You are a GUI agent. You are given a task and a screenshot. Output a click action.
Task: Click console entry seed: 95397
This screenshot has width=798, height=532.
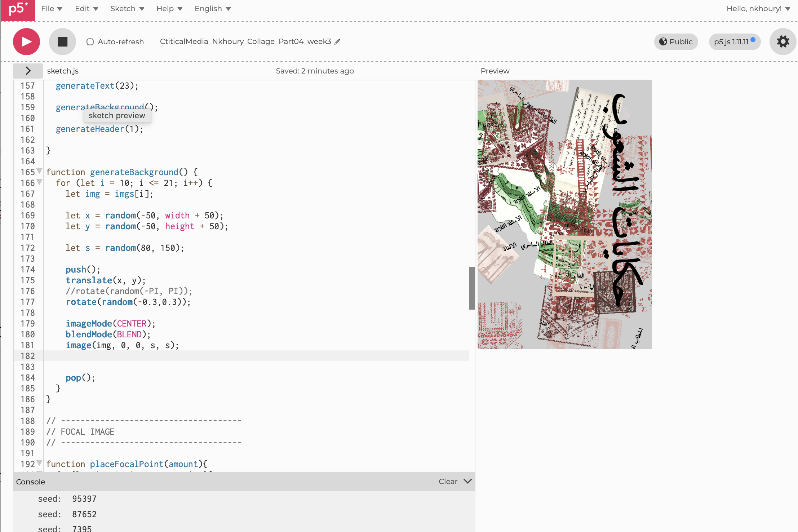click(x=67, y=499)
